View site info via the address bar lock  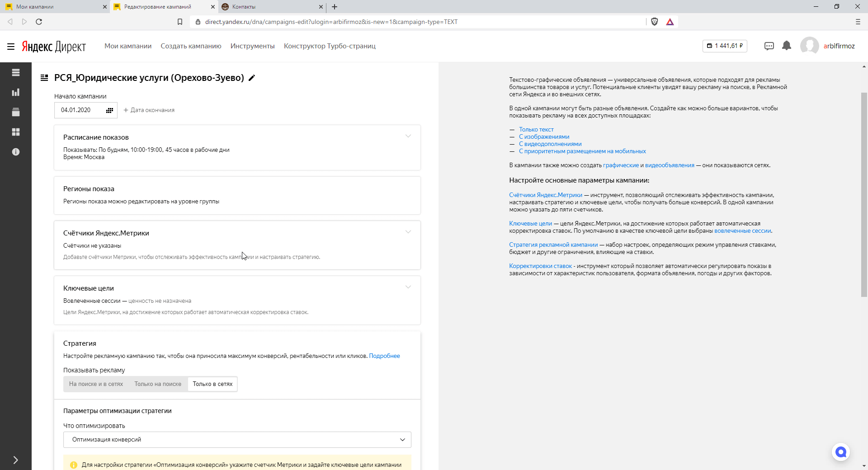click(x=198, y=22)
